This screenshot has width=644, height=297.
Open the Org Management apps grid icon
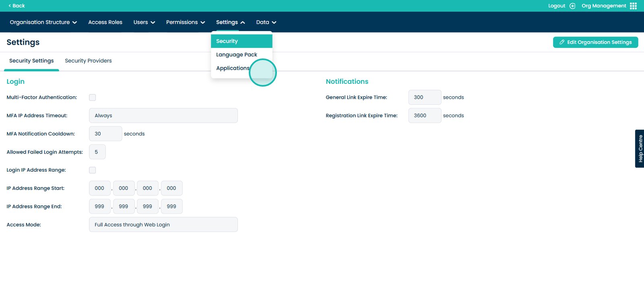(633, 6)
